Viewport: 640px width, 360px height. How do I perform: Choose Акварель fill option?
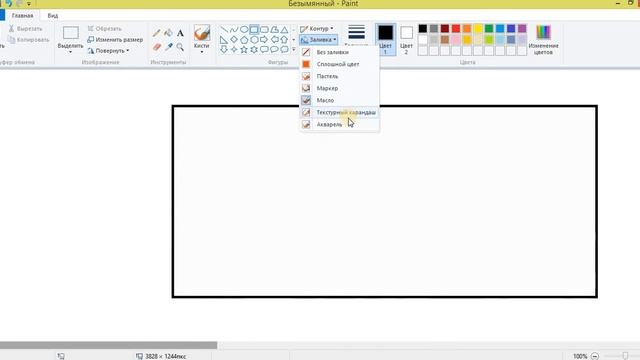[340, 124]
